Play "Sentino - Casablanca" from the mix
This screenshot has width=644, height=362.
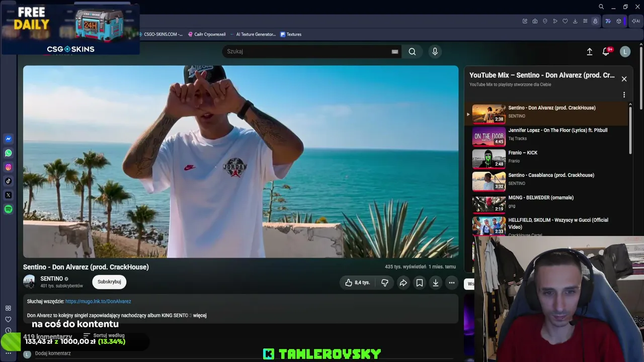(x=547, y=181)
